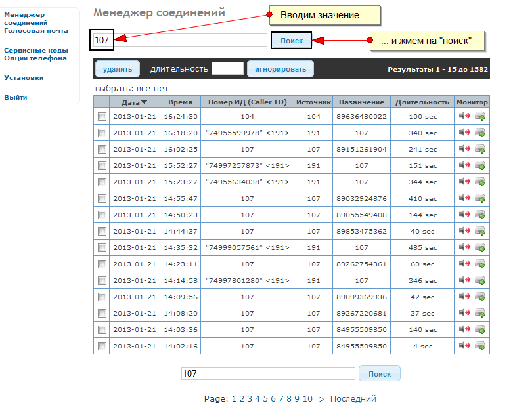This screenshot has width=513, height=420.
Task: Click speaker icon for the 15:52:27 call
Action: coord(464,165)
